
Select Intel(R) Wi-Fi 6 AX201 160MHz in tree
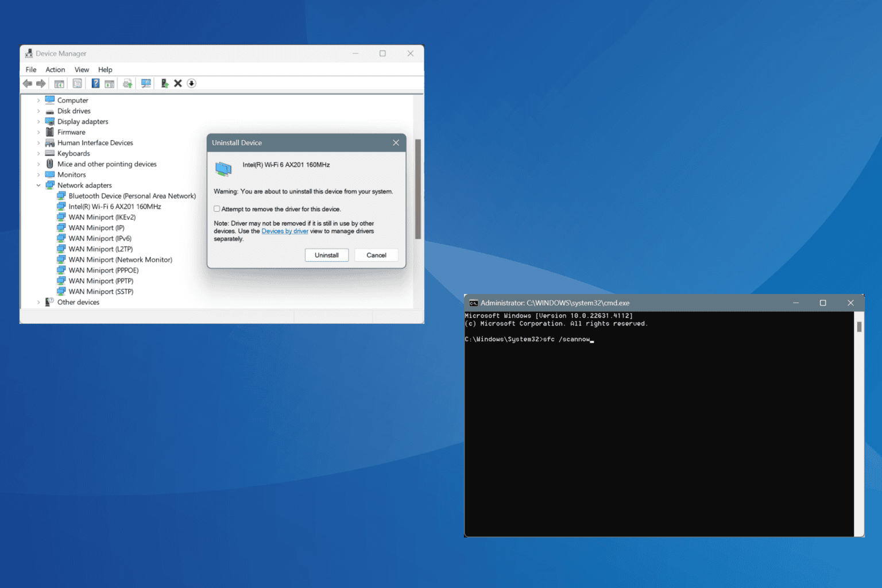click(x=115, y=207)
